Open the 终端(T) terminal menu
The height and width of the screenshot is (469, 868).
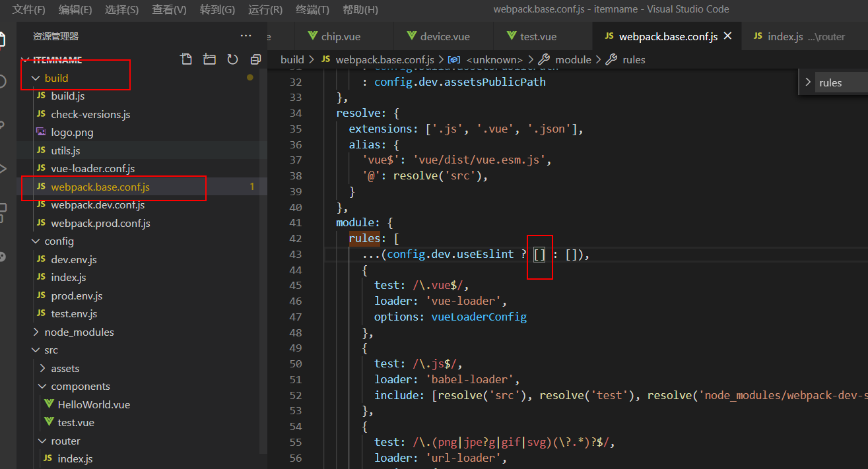pos(312,10)
